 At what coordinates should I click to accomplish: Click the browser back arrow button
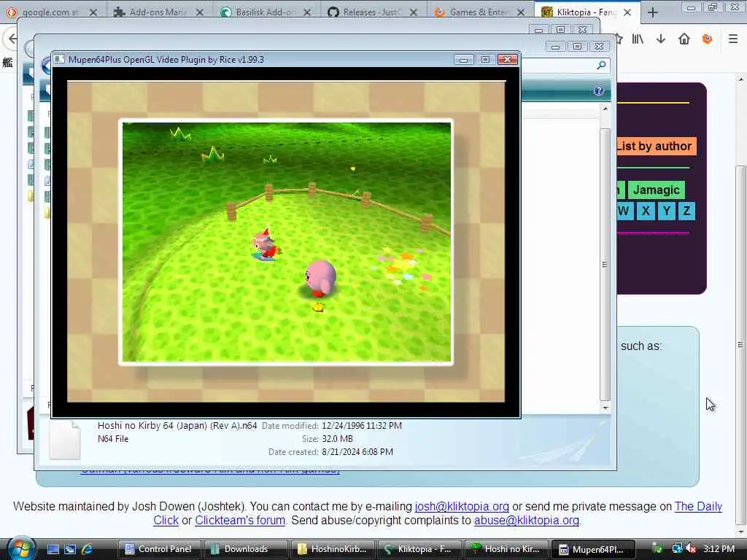point(12,39)
